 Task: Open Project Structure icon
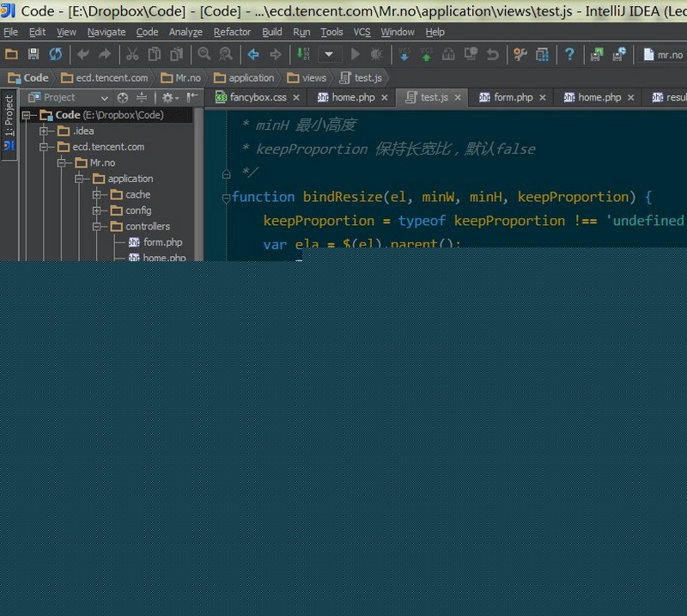542,54
